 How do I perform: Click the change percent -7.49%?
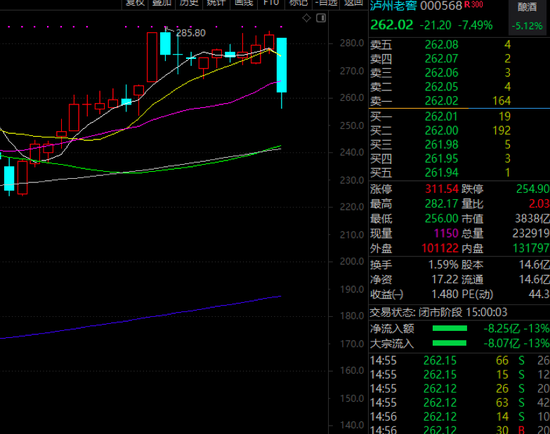pos(475,25)
